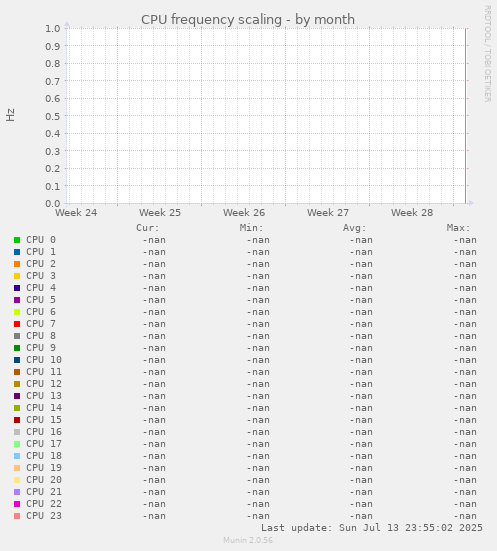Click the CPU 2 orange color swatch
Image resolution: width=497 pixels, height=551 pixels.
17,264
